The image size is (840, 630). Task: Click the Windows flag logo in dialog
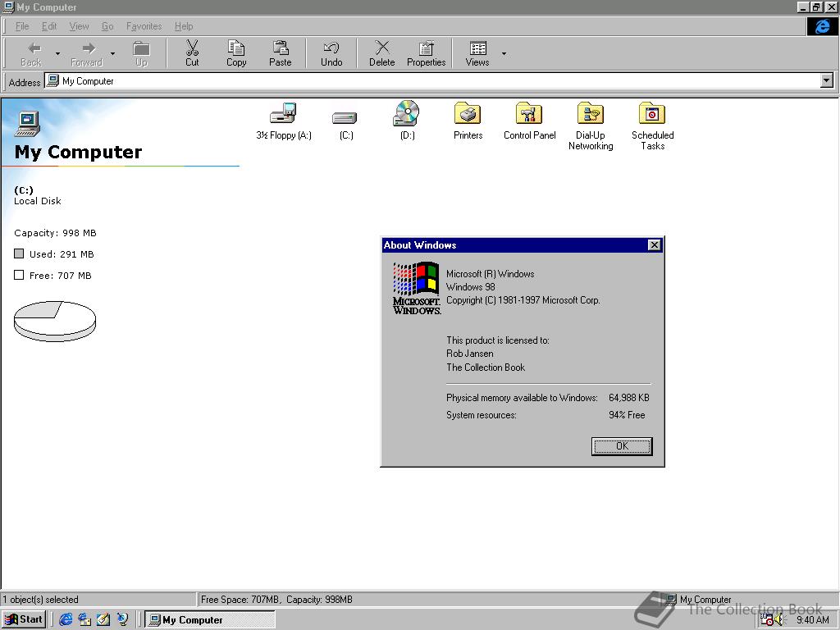[416, 288]
